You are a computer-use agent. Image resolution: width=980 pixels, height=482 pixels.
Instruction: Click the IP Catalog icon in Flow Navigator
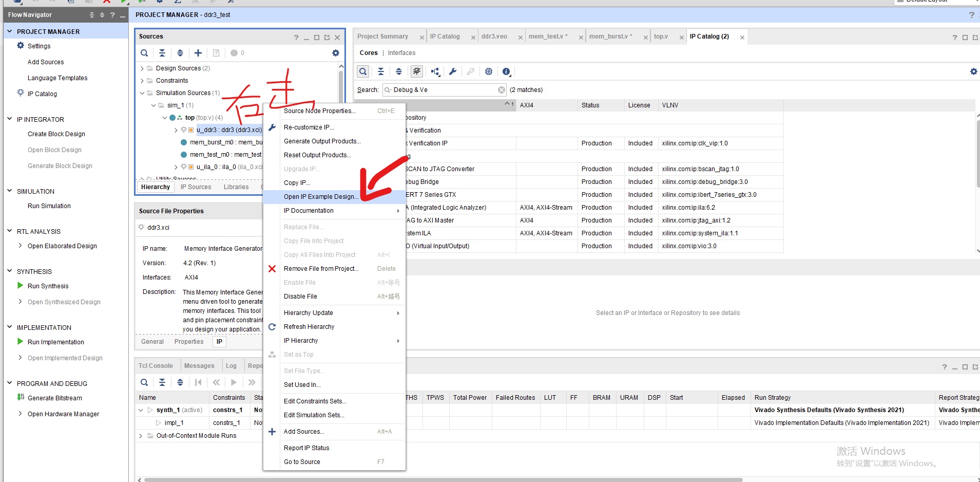tap(21, 93)
